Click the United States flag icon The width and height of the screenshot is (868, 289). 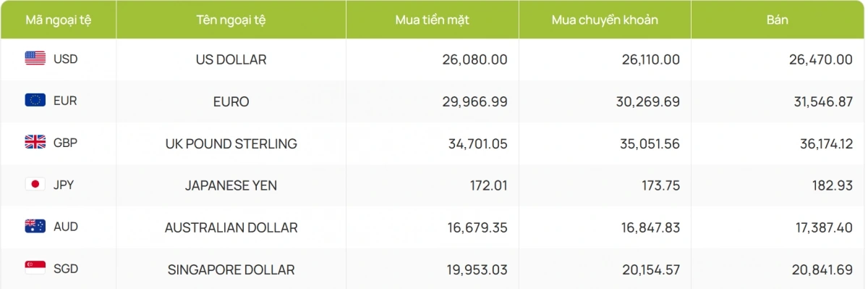pos(35,59)
